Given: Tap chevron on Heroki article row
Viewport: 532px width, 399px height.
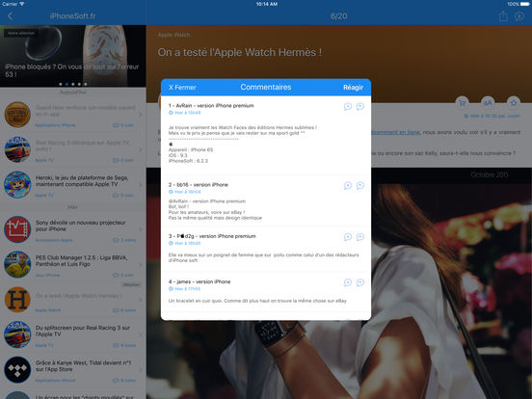Looking at the screenshot, I should click(x=141, y=185).
